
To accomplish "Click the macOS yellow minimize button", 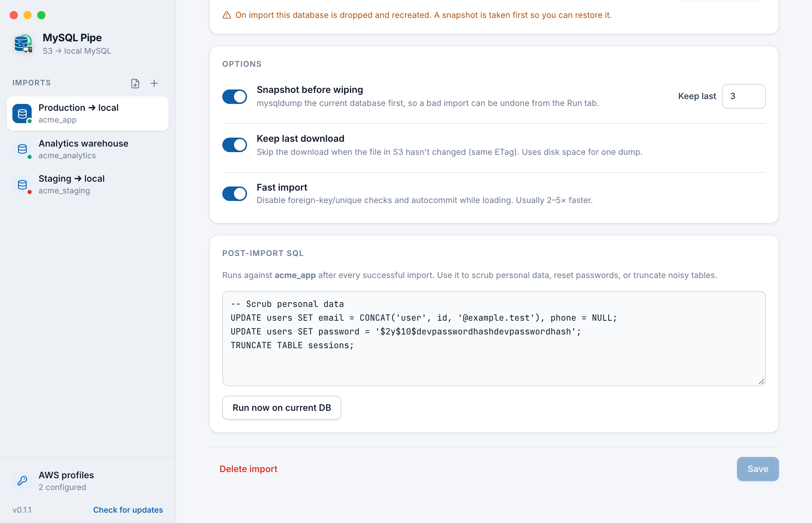I will point(28,15).
